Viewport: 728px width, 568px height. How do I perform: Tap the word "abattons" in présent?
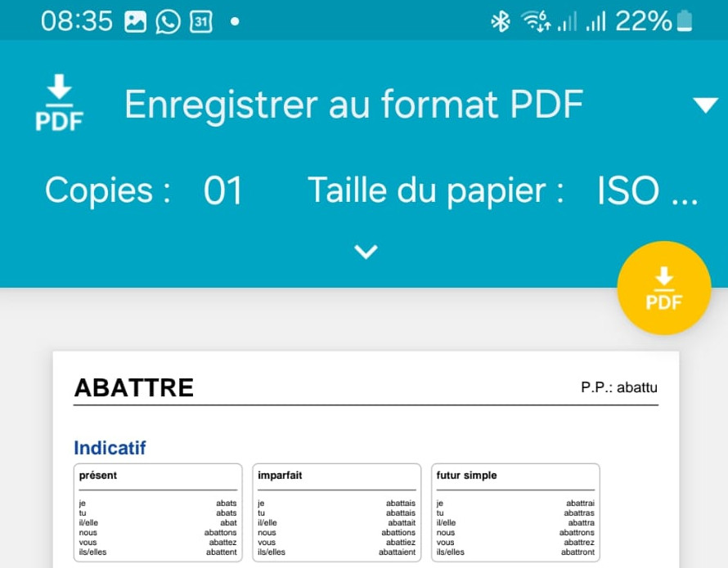click(221, 533)
